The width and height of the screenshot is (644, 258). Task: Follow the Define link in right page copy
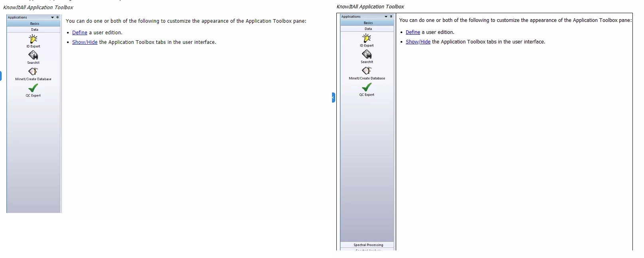click(x=413, y=32)
